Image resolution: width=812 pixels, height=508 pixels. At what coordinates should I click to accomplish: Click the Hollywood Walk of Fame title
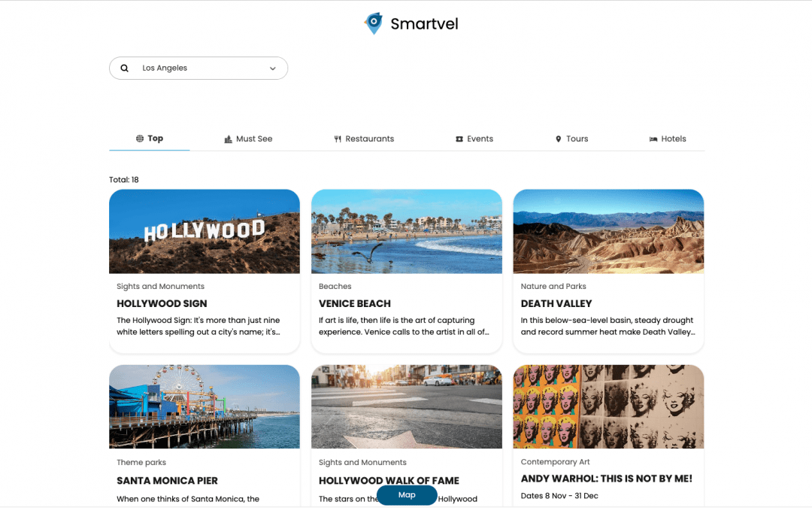pos(389,480)
